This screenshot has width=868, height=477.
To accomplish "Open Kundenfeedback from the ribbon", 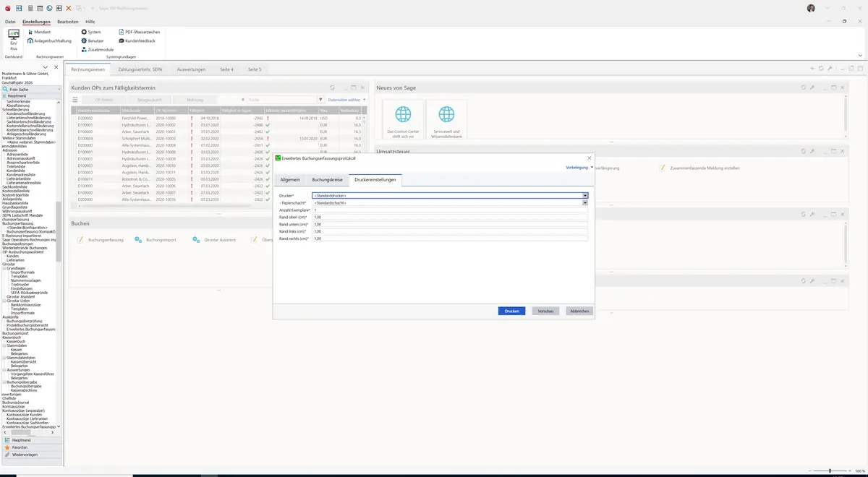I will point(137,41).
